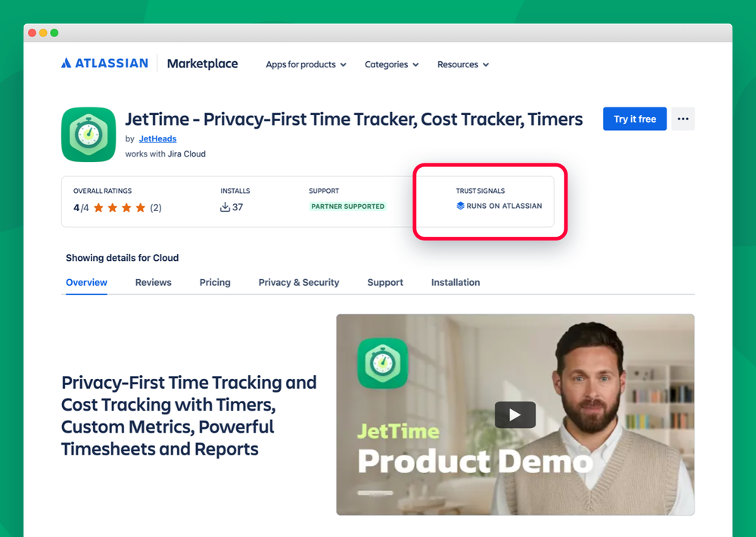Image resolution: width=756 pixels, height=537 pixels.
Task: Expand the Categories dropdown
Action: click(x=391, y=64)
